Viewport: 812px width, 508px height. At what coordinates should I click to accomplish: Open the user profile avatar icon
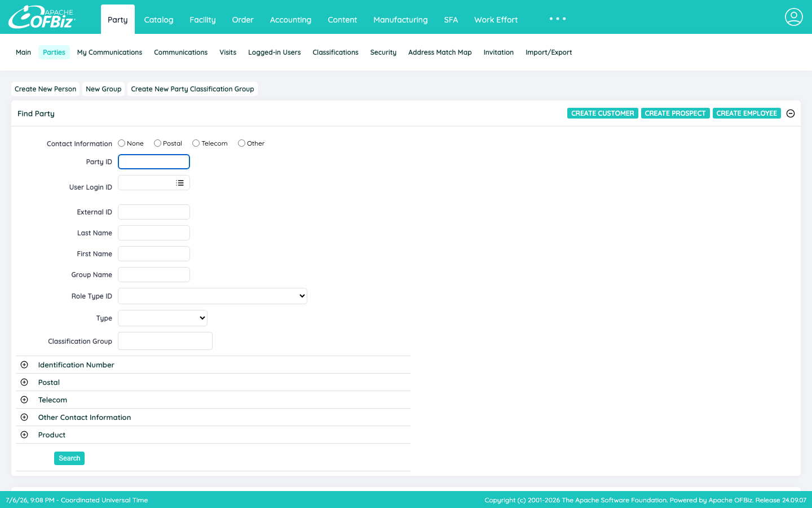tap(793, 17)
